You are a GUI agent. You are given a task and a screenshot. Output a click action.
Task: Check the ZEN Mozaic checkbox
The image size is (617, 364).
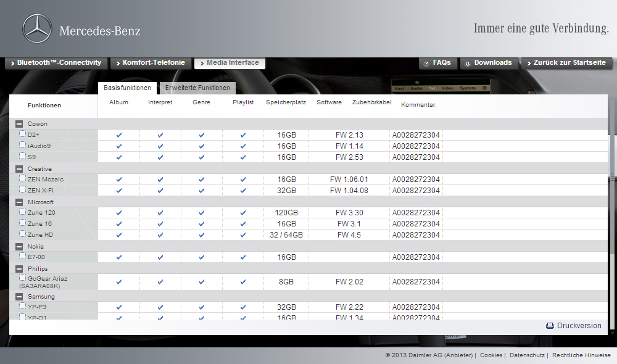pos(23,178)
